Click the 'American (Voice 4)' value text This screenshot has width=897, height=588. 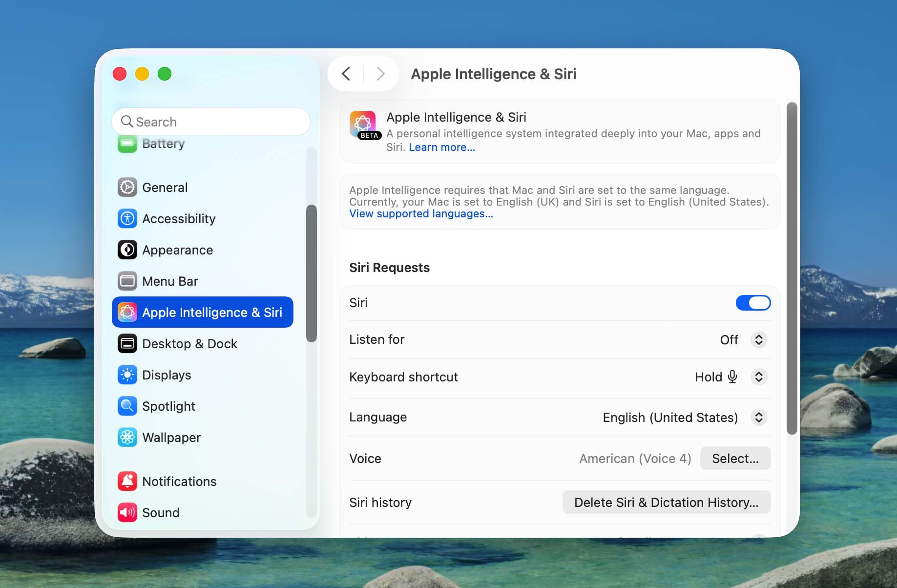635,459
